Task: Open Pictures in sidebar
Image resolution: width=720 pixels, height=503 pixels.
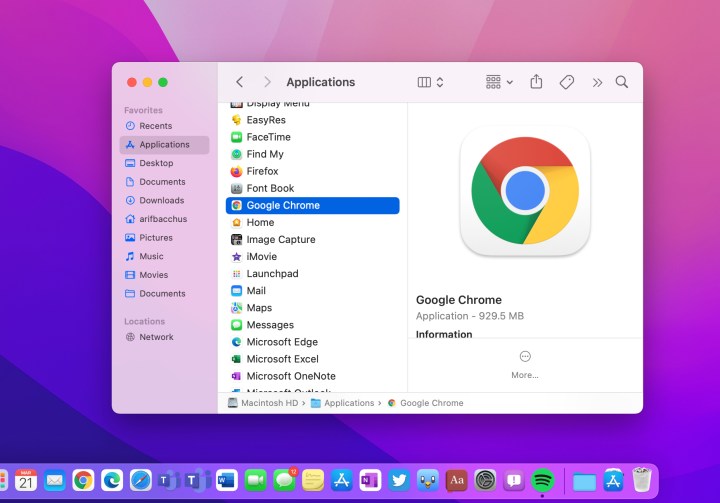Action: point(164,237)
